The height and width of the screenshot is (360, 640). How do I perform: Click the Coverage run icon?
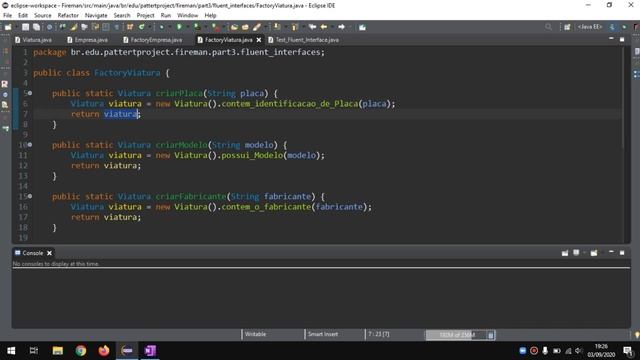(x=197, y=27)
